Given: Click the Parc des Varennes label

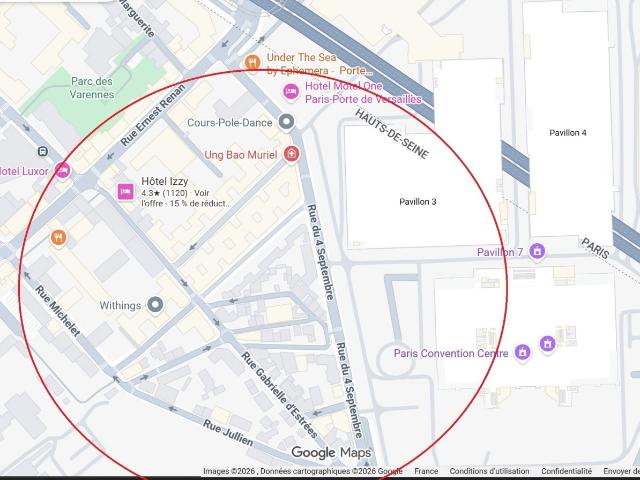Looking at the screenshot, I should point(91,88).
